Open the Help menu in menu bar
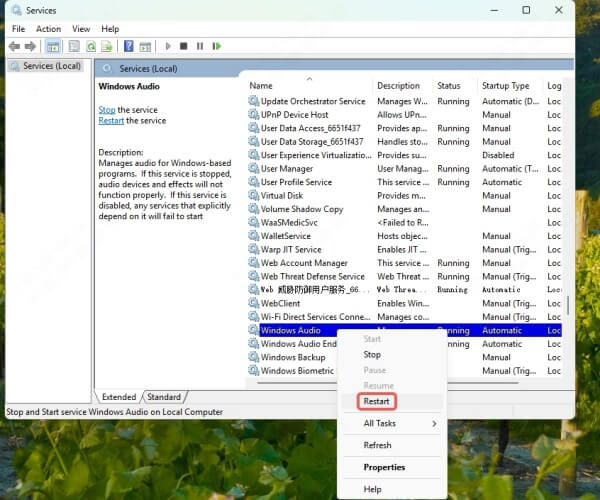Image resolution: width=600 pixels, height=500 pixels. [x=110, y=29]
